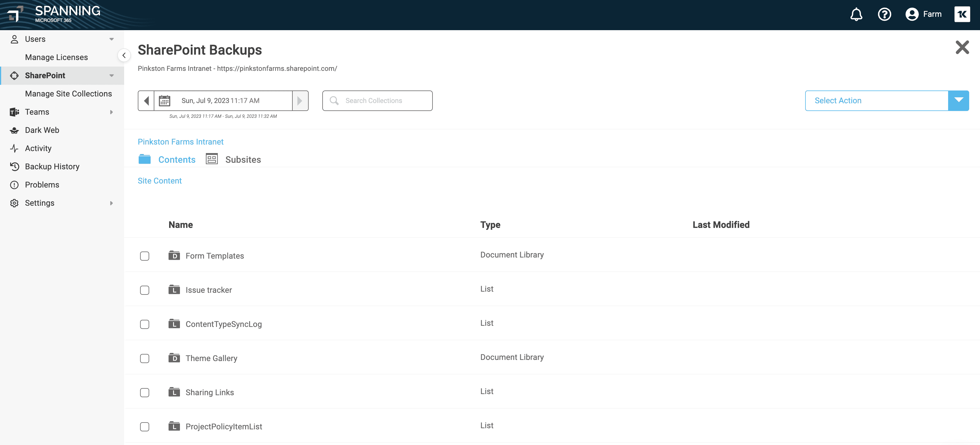Click the SharePoint sidebar icon
The width and height of the screenshot is (980, 445).
[x=15, y=76]
